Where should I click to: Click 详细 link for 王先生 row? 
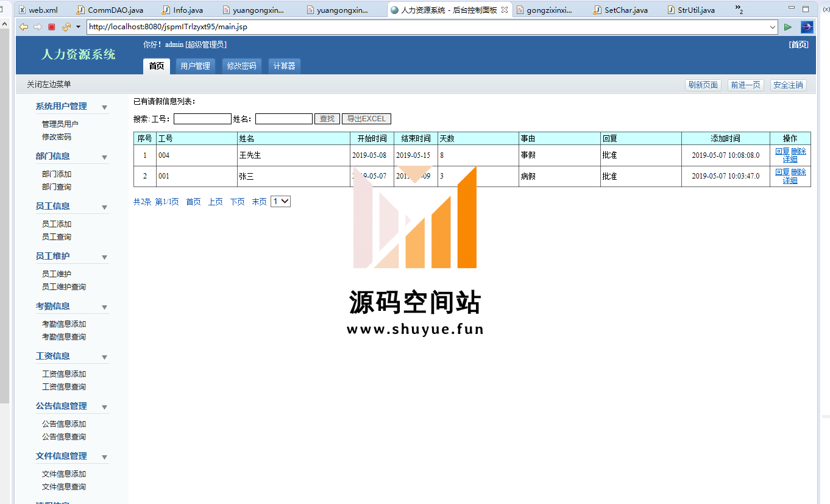[x=790, y=159]
